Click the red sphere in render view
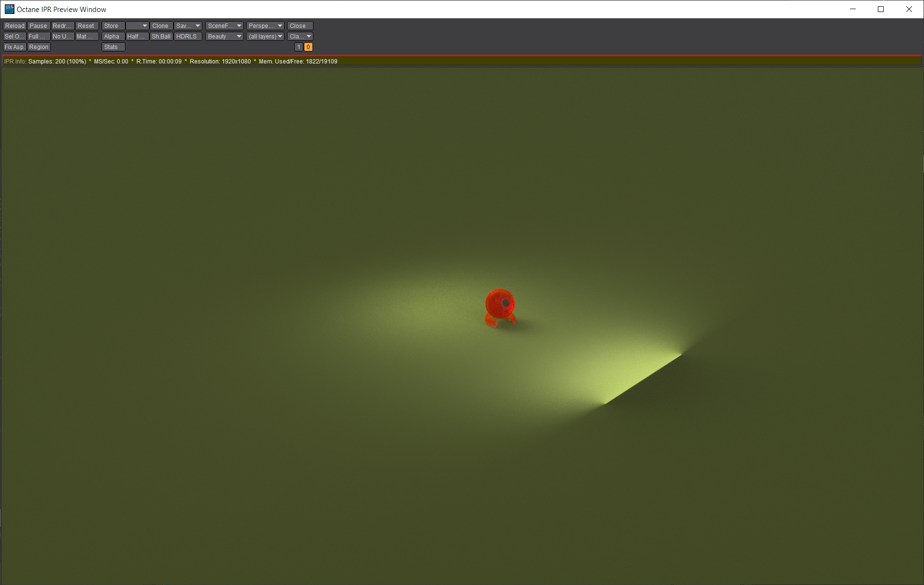The image size is (924, 585). 499,304
